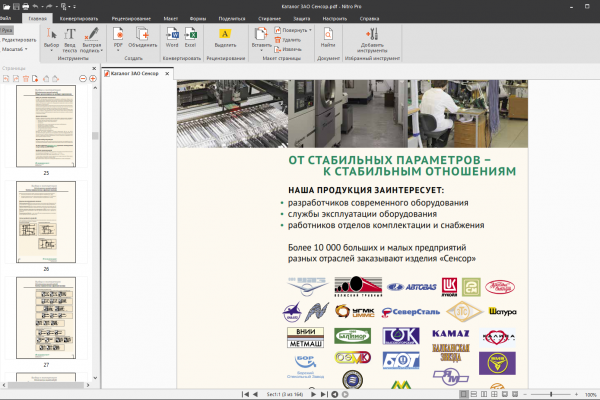The height and width of the screenshot is (400, 600).
Task: Zoom out thumbnails with the minus icon in Pages panel
Action: tap(83, 78)
